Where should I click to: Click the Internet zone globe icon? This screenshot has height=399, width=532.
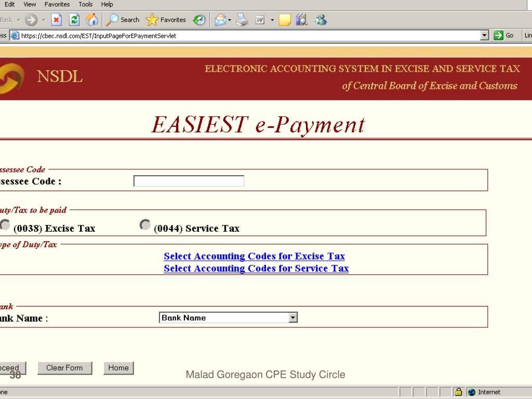[472, 392]
